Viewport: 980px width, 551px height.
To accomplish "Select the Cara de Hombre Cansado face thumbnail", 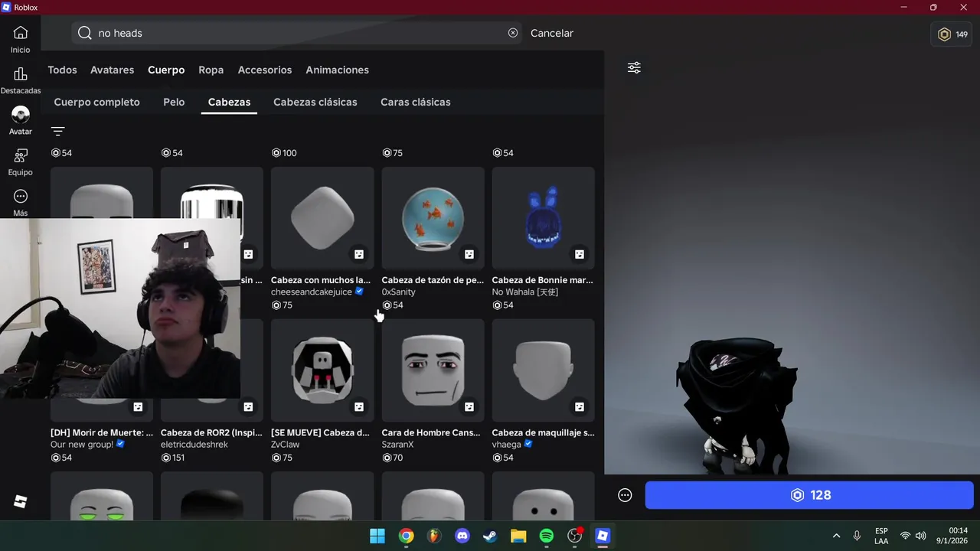I will click(433, 370).
